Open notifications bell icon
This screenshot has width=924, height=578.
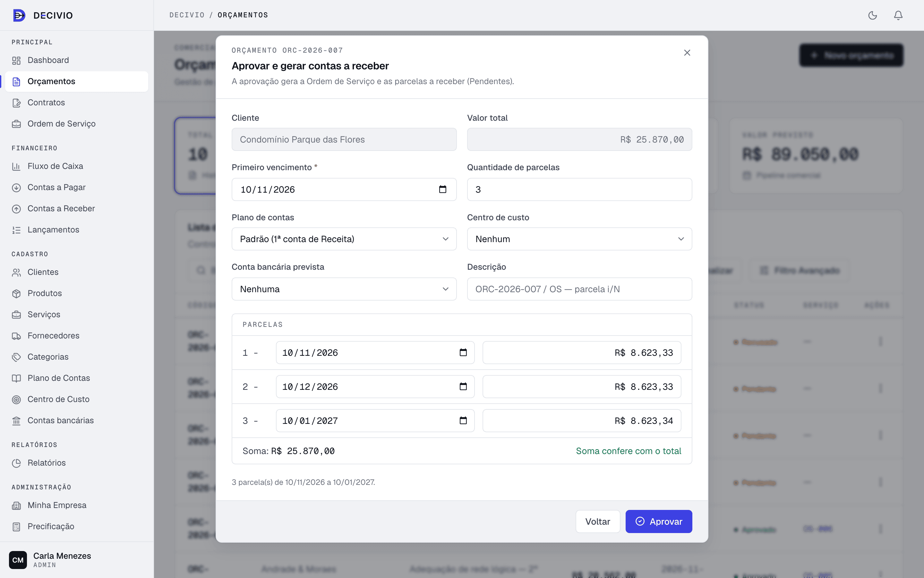click(898, 15)
